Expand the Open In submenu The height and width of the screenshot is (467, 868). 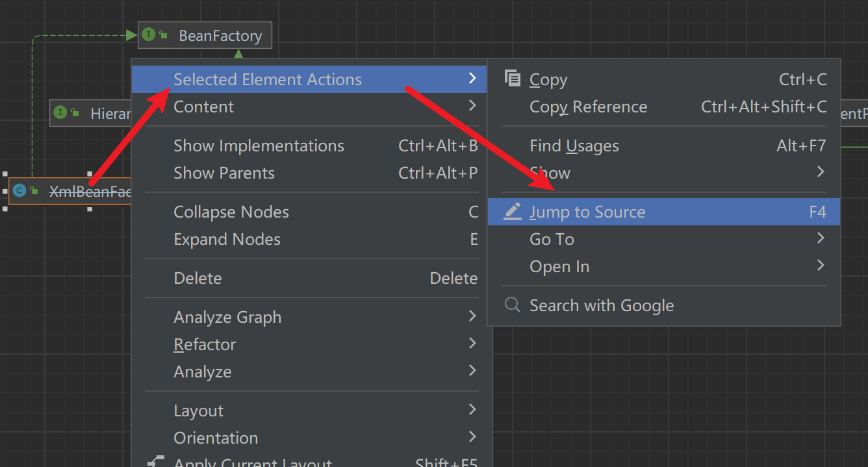(x=821, y=266)
